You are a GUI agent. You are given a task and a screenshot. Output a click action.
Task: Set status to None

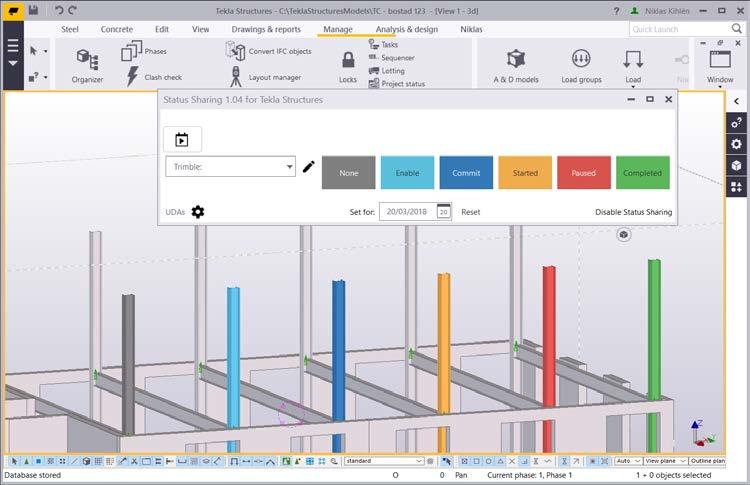[349, 173]
